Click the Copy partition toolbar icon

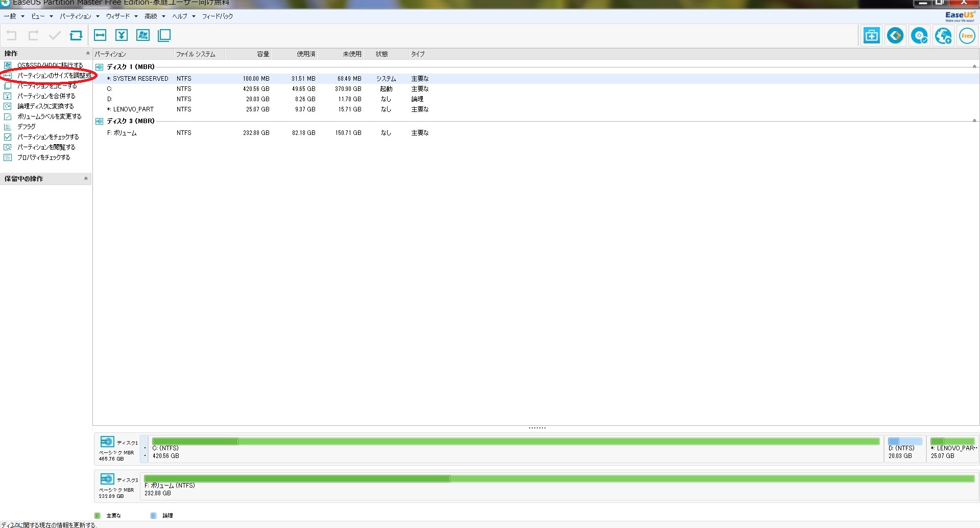tap(164, 35)
